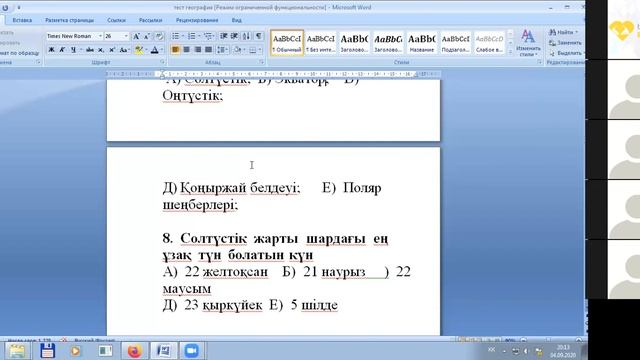Screen dimensions: 640x360
Task: Apply Подзаголовок style
Action: 456,42
